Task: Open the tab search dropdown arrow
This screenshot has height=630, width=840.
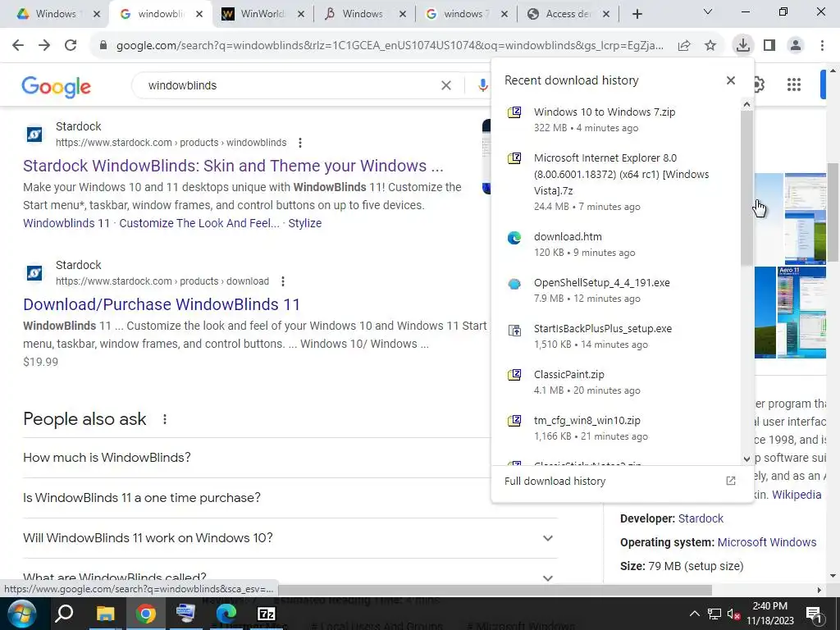Action: coord(708,11)
